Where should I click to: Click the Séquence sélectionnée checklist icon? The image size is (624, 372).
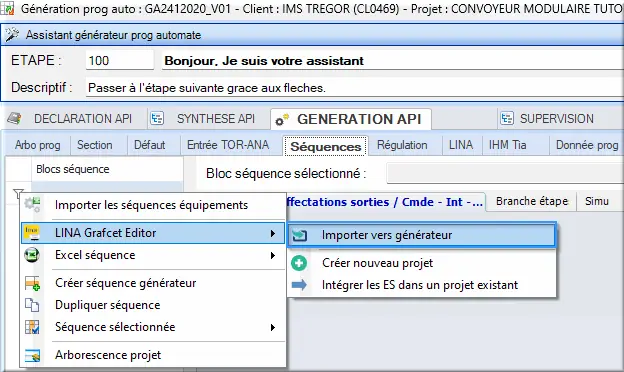click(32, 327)
